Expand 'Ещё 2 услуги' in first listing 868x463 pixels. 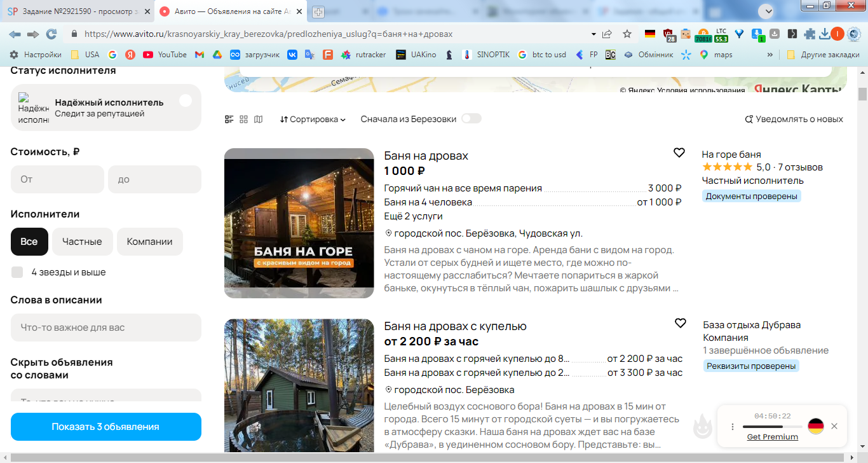pyautogui.click(x=413, y=216)
